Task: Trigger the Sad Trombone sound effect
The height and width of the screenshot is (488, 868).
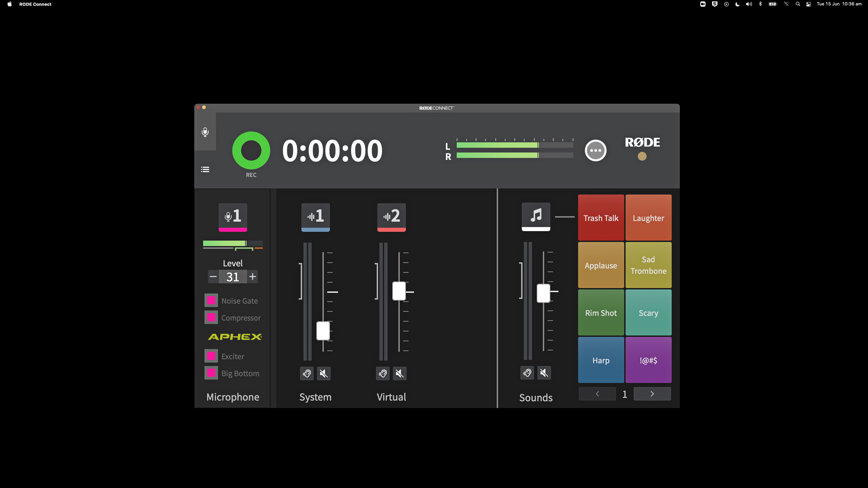Action: (648, 265)
